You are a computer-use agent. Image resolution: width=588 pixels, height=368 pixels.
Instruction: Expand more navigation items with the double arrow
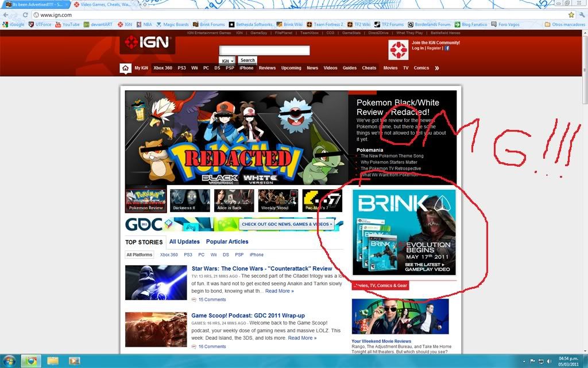tap(436, 68)
